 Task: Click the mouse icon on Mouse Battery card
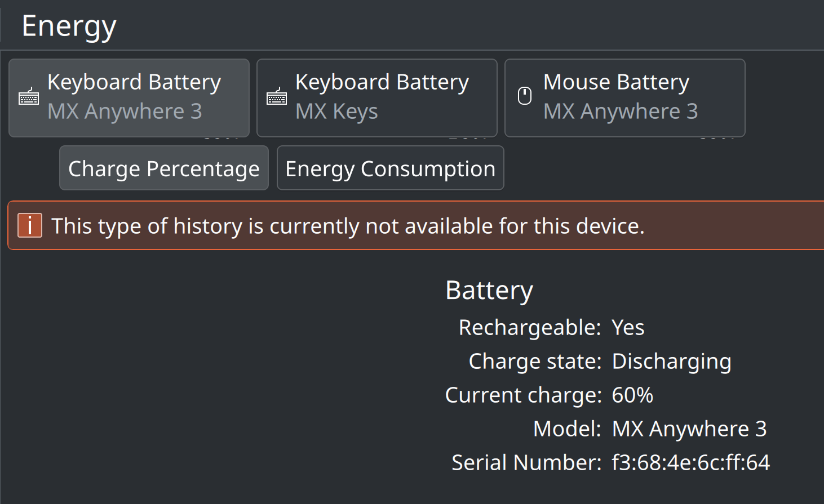[525, 96]
